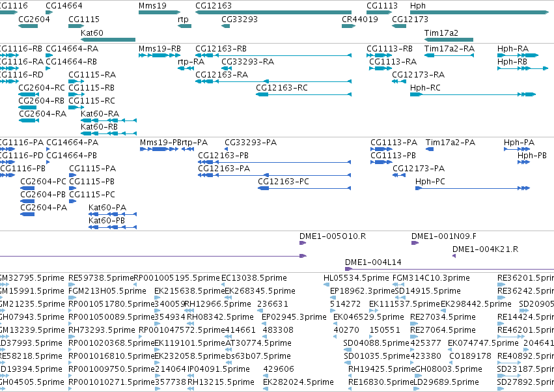Select EST FGM213H05.5prime
This screenshot has width=554, height=392.
[107, 291]
